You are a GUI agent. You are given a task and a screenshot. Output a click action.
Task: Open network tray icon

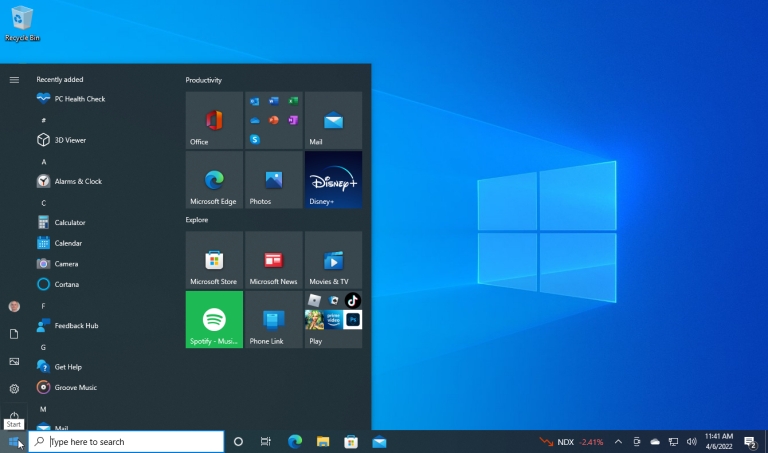pos(673,442)
